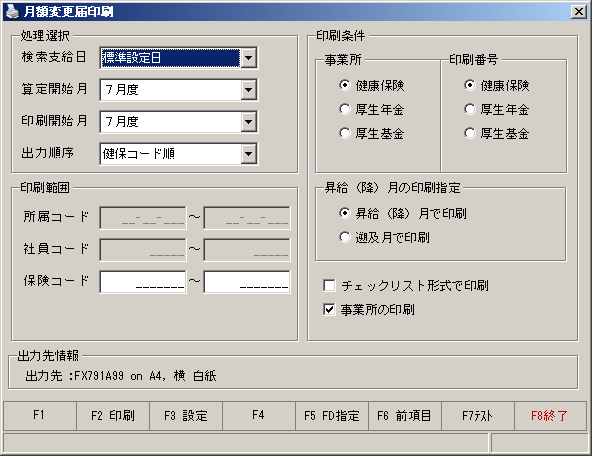
Task: Click F8終了 to exit
Action: pos(550,416)
